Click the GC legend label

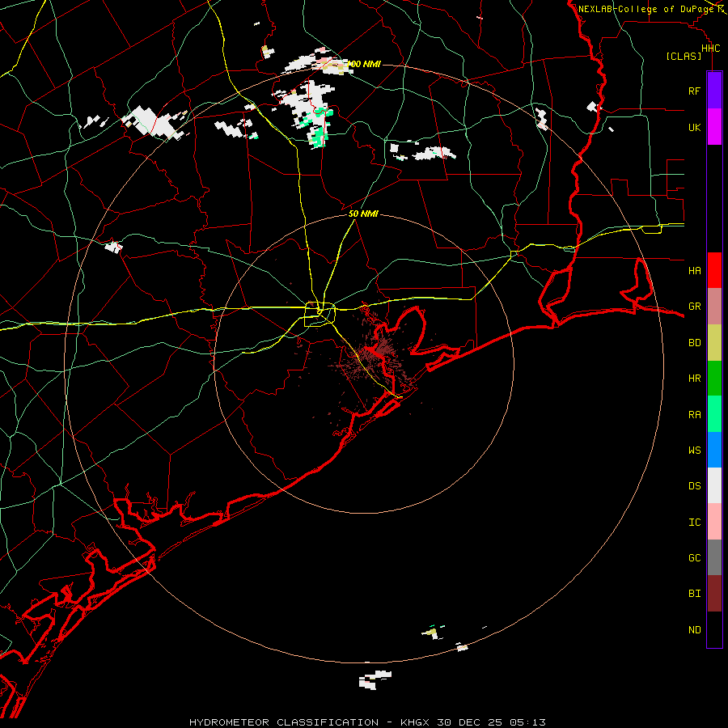(694, 557)
